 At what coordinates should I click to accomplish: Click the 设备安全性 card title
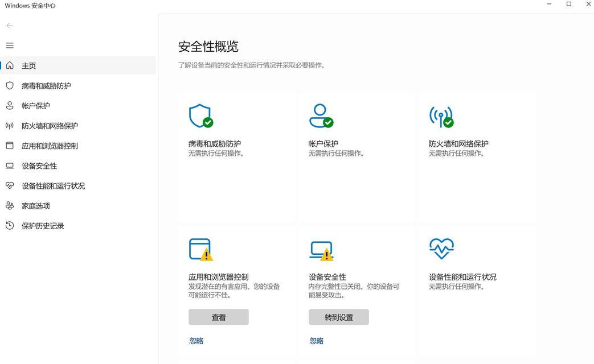coord(327,277)
